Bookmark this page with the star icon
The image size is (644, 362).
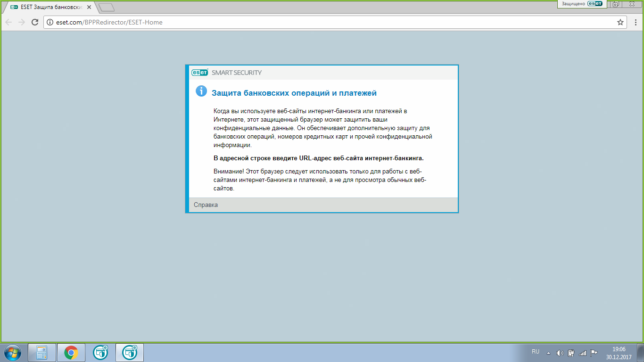click(x=620, y=22)
